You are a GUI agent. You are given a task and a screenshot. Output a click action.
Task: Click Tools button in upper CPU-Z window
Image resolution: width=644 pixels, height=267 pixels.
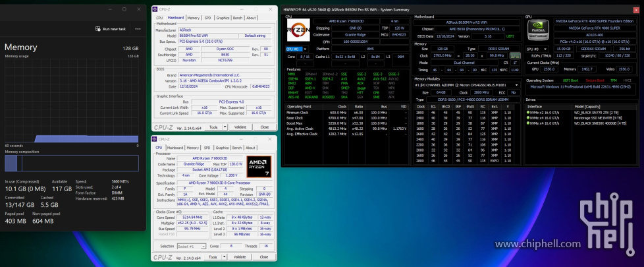[213, 127]
